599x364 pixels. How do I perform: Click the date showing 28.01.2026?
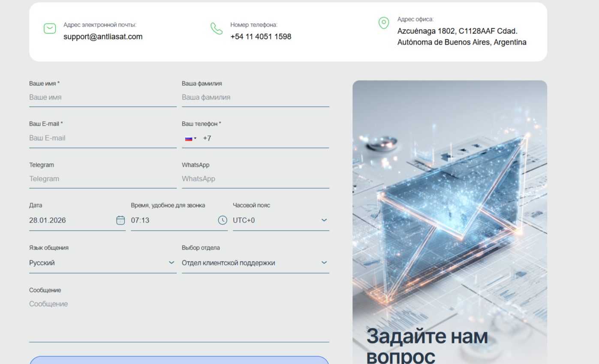(64, 220)
